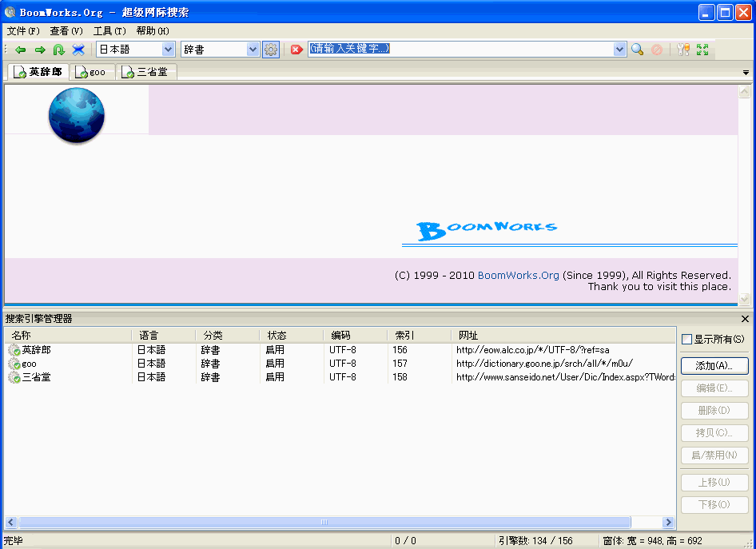Viewport: 756px width, 549px height.
Task: Click the 拷贝(C)... button
Action: click(714, 433)
